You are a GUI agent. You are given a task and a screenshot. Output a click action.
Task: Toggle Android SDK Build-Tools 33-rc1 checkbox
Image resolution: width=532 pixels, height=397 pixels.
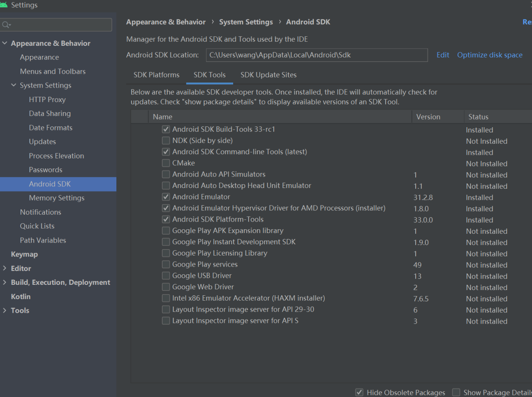tap(166, 130)
